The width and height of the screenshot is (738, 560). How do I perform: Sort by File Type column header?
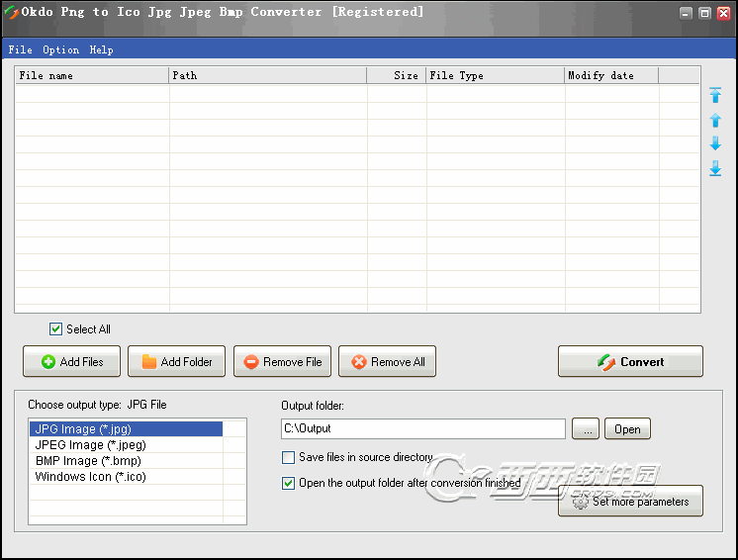(496, 76)
